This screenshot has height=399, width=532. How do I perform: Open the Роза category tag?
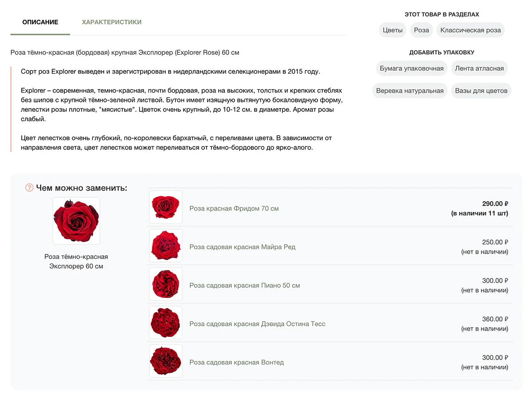(x=421, y=30)
